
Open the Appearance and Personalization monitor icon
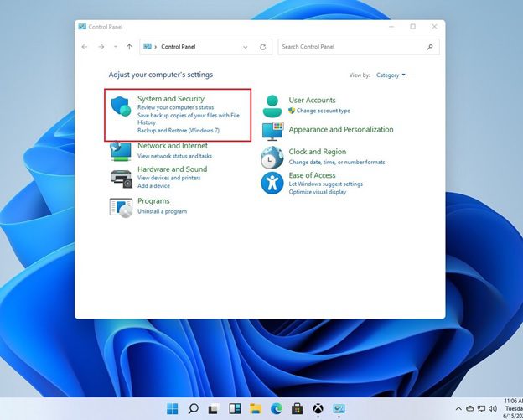(x=273, y=131)
